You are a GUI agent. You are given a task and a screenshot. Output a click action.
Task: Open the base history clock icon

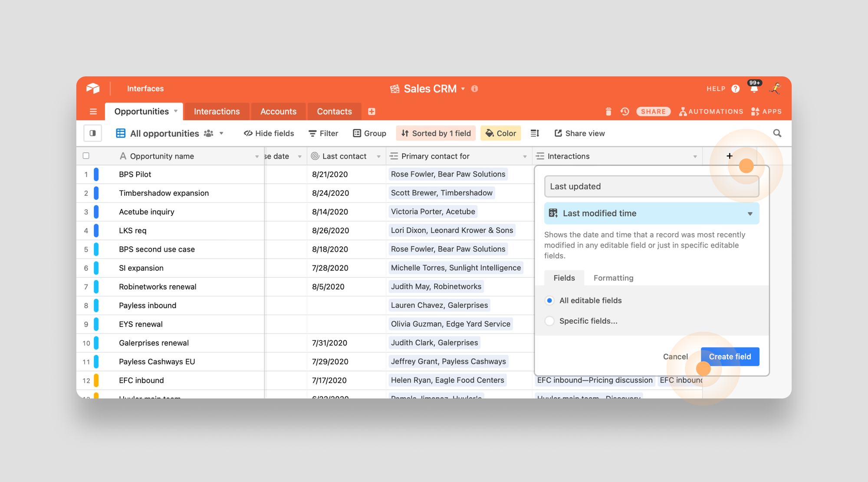pyautogui.click(x=625, y=112)
